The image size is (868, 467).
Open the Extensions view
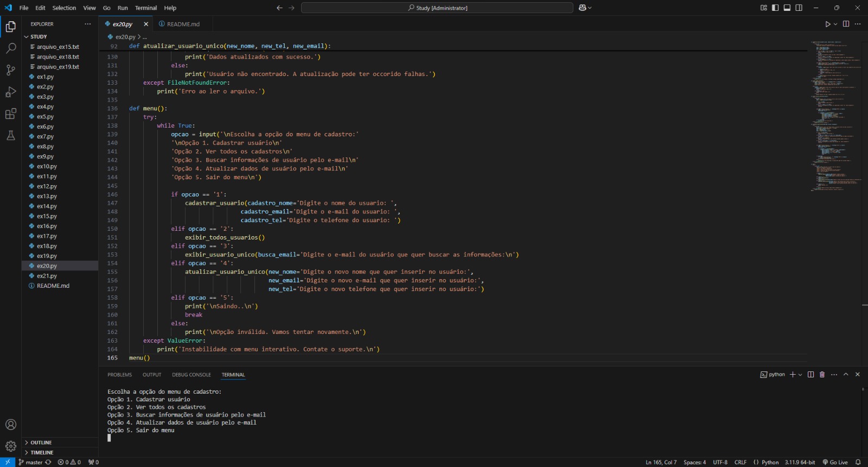pos(10,113)
